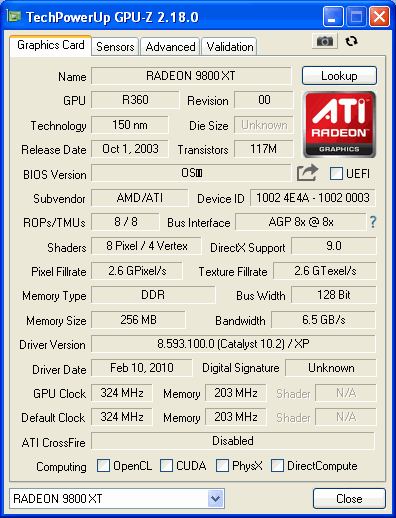Click the ATI Radeon graphics logo
The height and width of the screenshot is (518, 396).
(339, 124)
